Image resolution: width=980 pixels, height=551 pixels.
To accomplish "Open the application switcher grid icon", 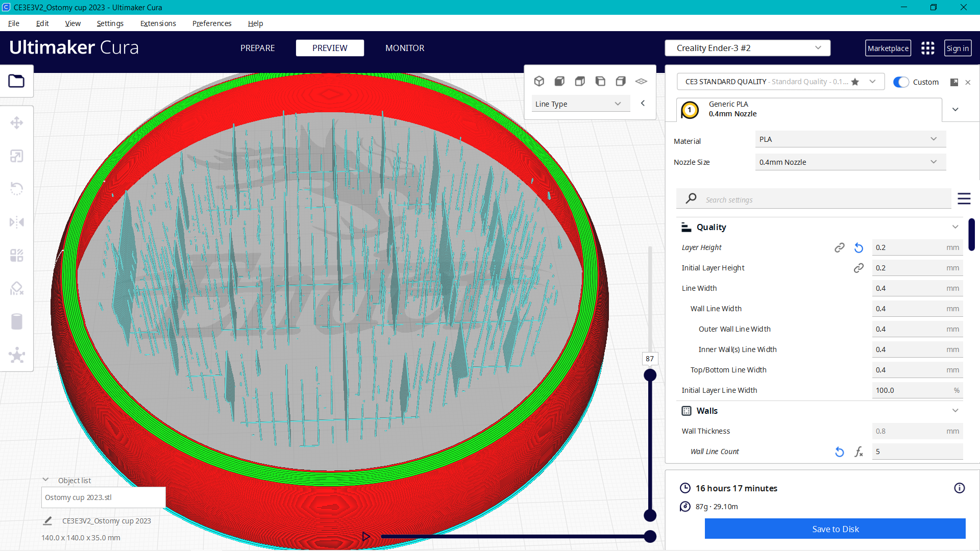I will tap(927, 48).
